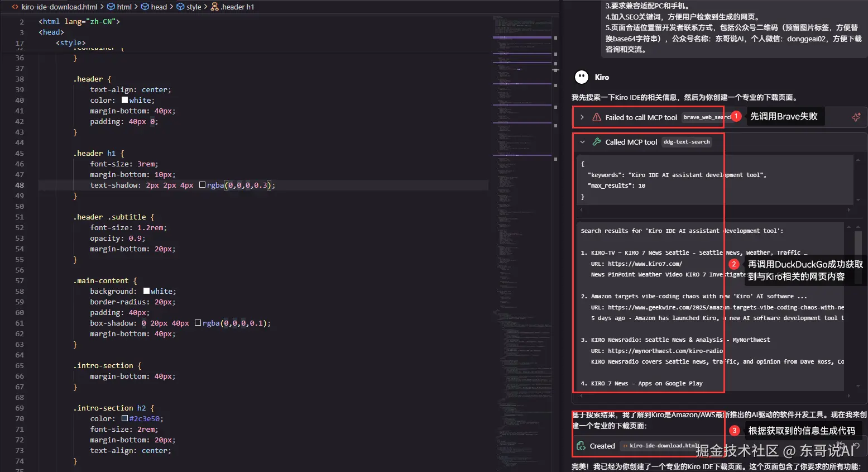Click line number 38 in the gutter

click(20, 79)
